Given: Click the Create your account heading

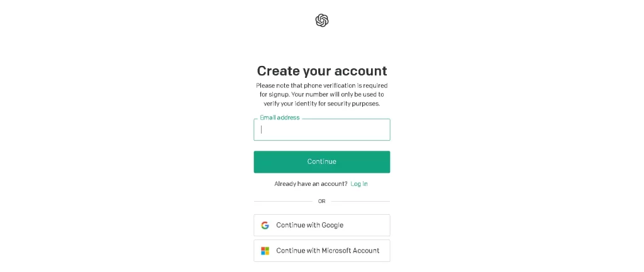Looking at the screenshot, I should coord(322,71).
